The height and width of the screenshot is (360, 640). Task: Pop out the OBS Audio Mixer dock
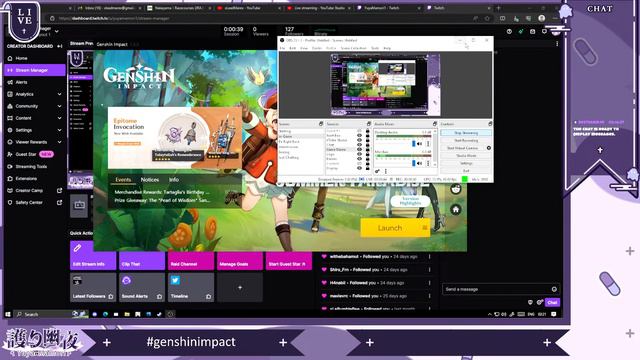[435, 124]
